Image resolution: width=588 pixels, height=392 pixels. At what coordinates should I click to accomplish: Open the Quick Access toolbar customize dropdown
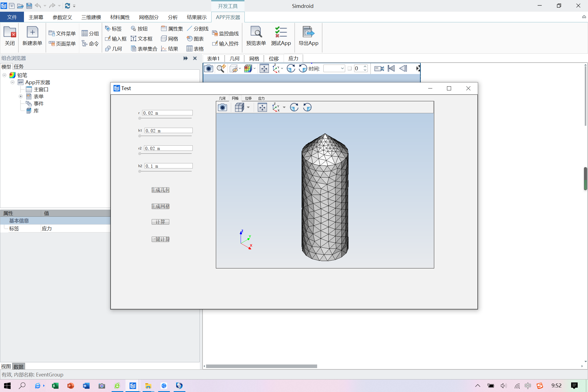(x=74, y=6)
